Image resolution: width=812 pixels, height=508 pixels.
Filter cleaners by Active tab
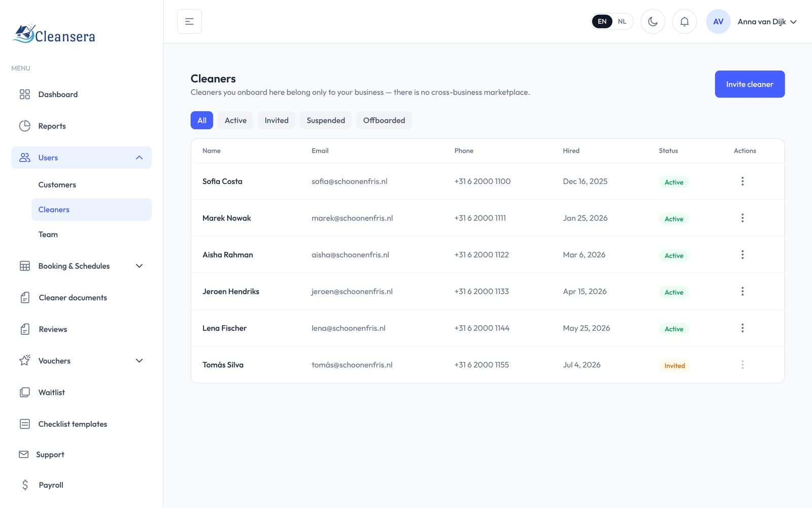click(235, 120)
